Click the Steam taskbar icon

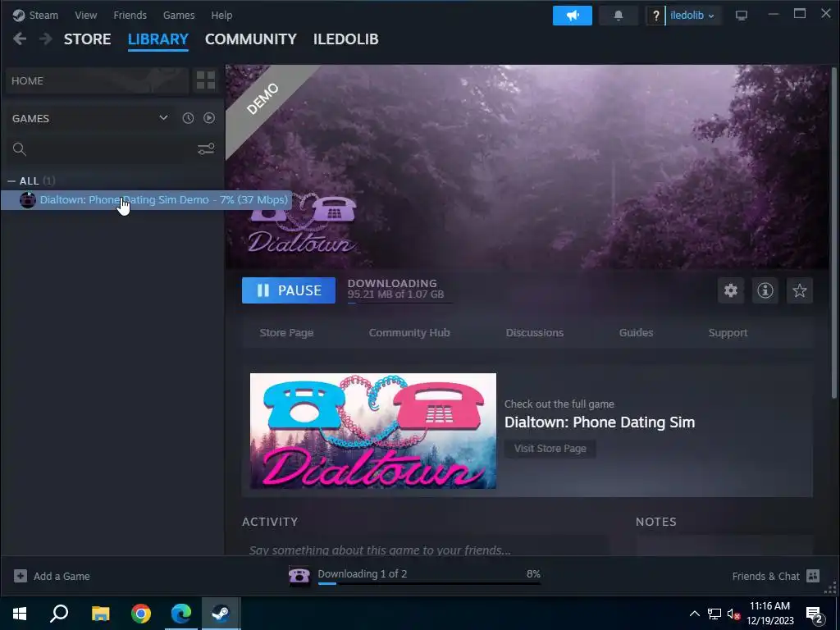click(x=221, y=613)
